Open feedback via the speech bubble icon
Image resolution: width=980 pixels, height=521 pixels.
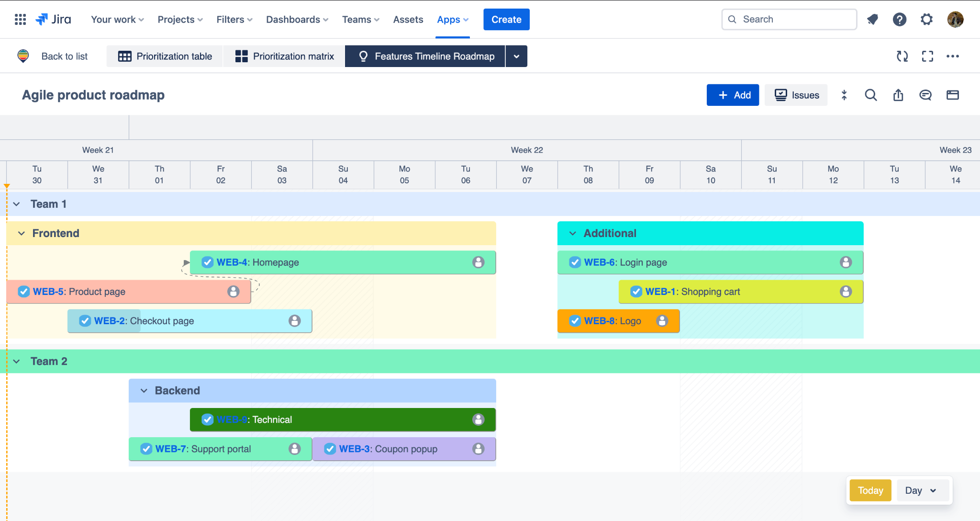(925, 95)
